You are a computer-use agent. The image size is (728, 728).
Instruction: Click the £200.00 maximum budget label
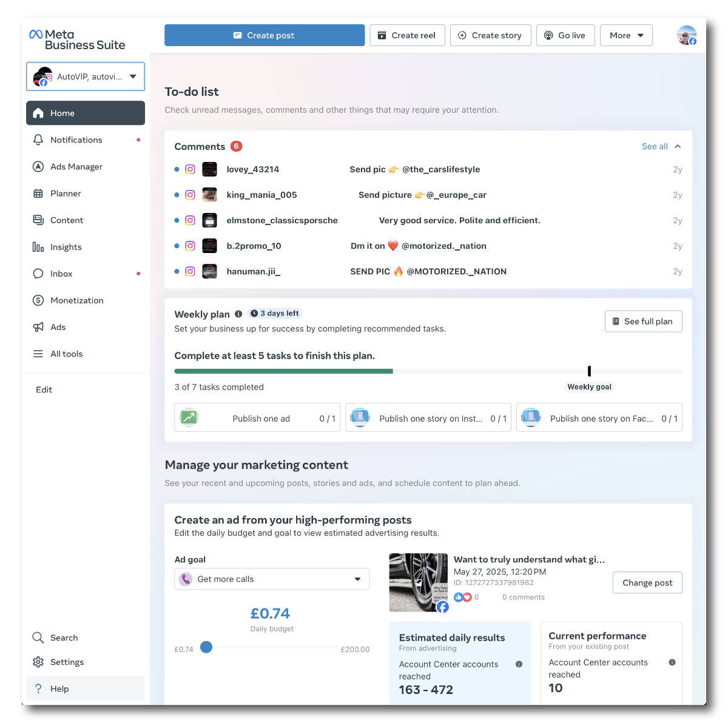[355, 649]
